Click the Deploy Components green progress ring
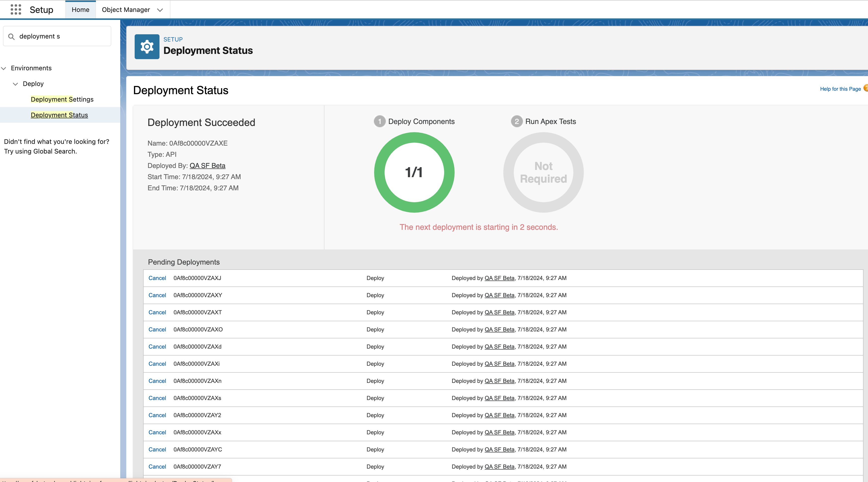Image resolution: width=868 pixels, height=482 pixels. [x=414, y=172]
